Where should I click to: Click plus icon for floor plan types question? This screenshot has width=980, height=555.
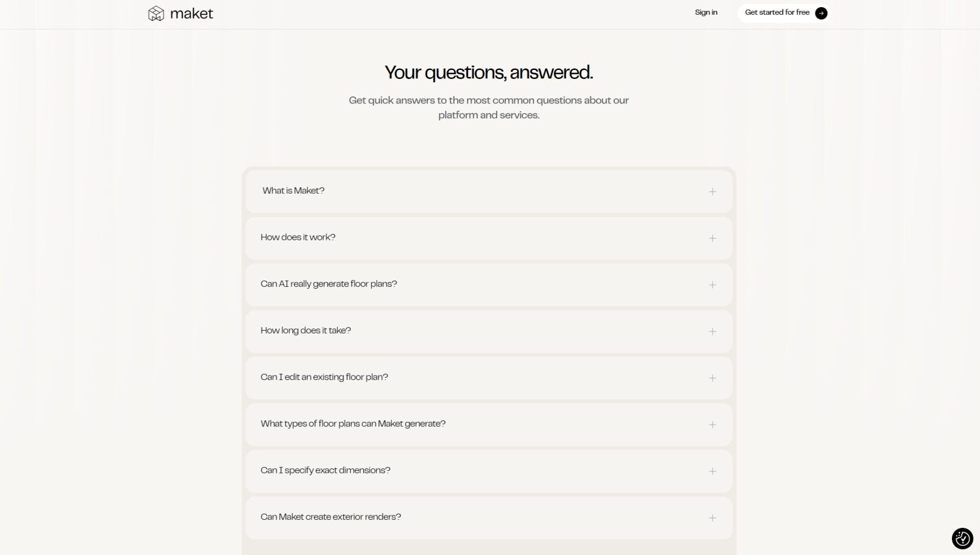[x=713, y=425]
